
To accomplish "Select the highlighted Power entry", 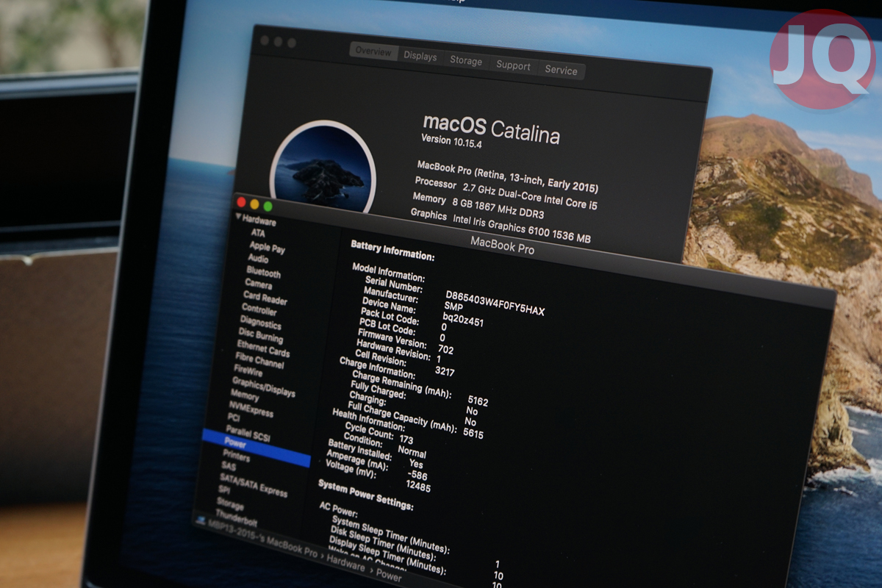I will [256, 448].
